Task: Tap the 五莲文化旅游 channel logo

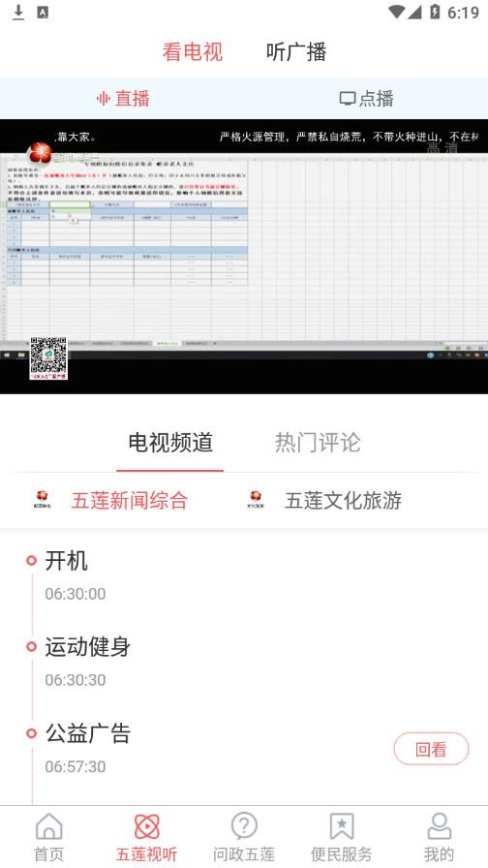Action: 255,499
